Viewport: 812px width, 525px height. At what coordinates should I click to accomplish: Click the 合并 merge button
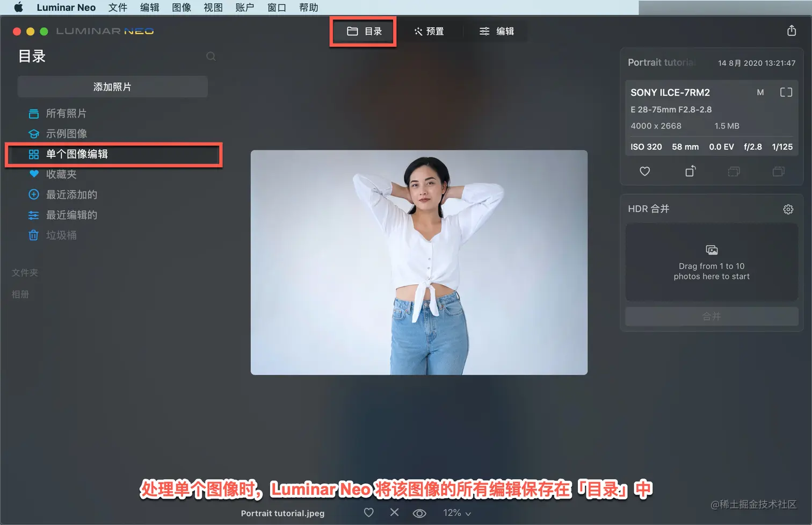click(712, 317)
